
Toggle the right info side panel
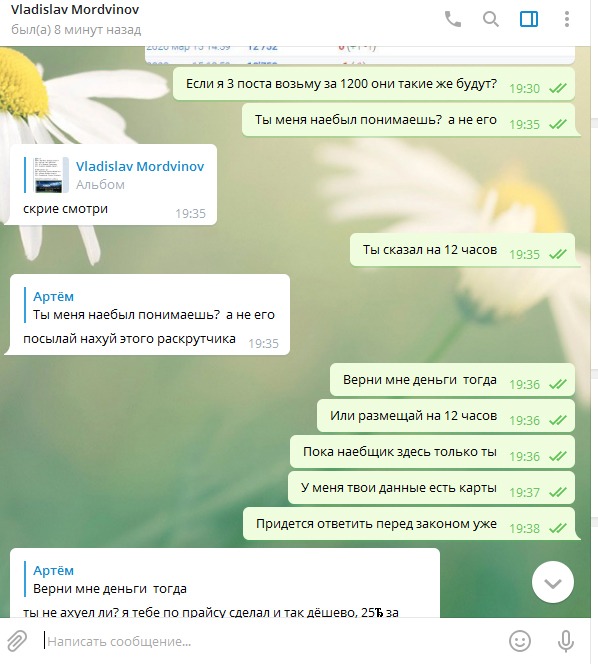point(529,19)
